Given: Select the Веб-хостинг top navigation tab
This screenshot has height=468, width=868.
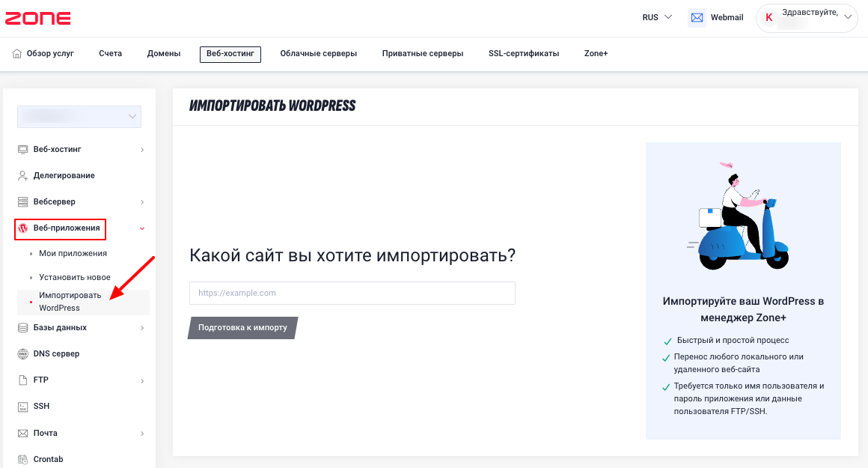Looking at the screenshot, I should pyautogui.click(x=230, y=54).
